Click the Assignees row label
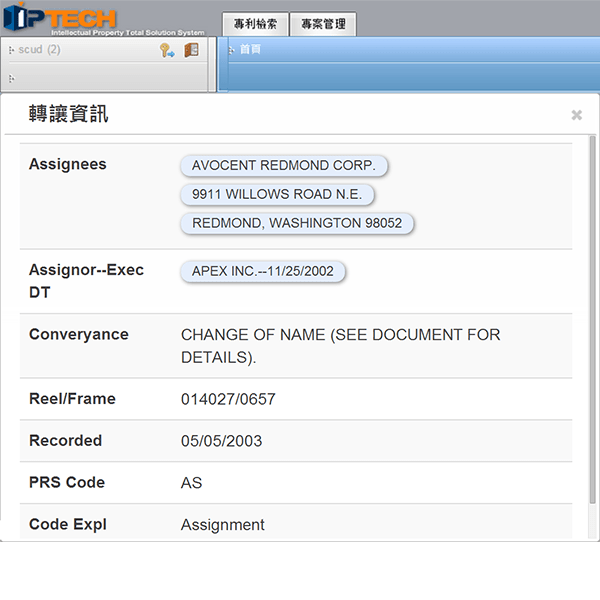The image size is (600, 600). pos(68,164)
